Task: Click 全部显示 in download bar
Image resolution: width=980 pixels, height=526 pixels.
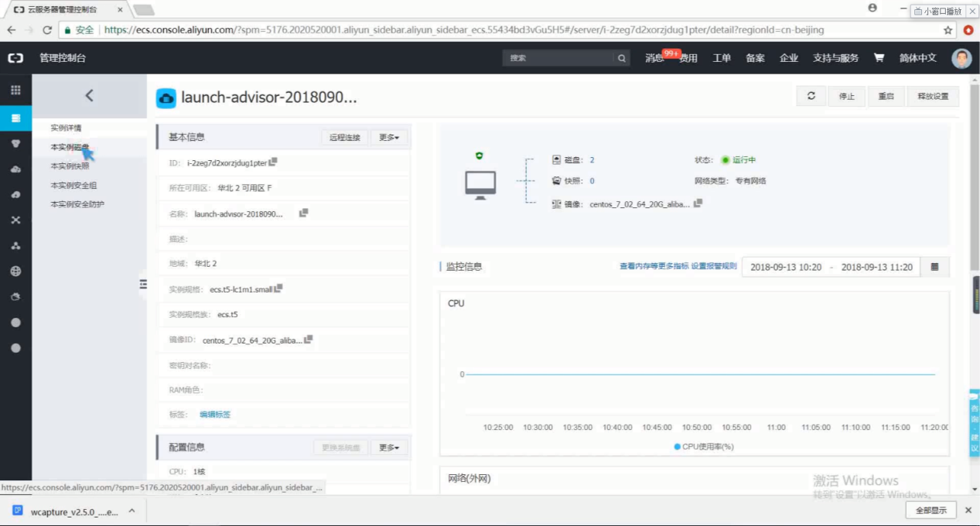Action: (x=931, y=511)
